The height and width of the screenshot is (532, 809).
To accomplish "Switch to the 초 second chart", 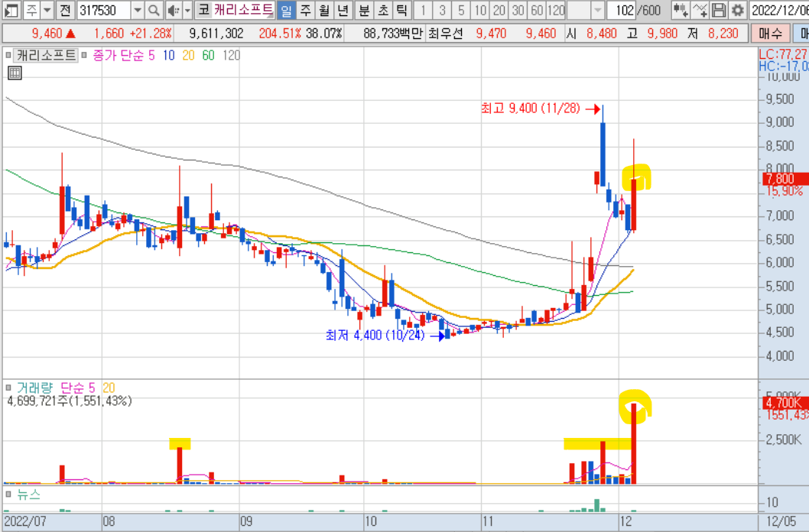I will 383,10.
